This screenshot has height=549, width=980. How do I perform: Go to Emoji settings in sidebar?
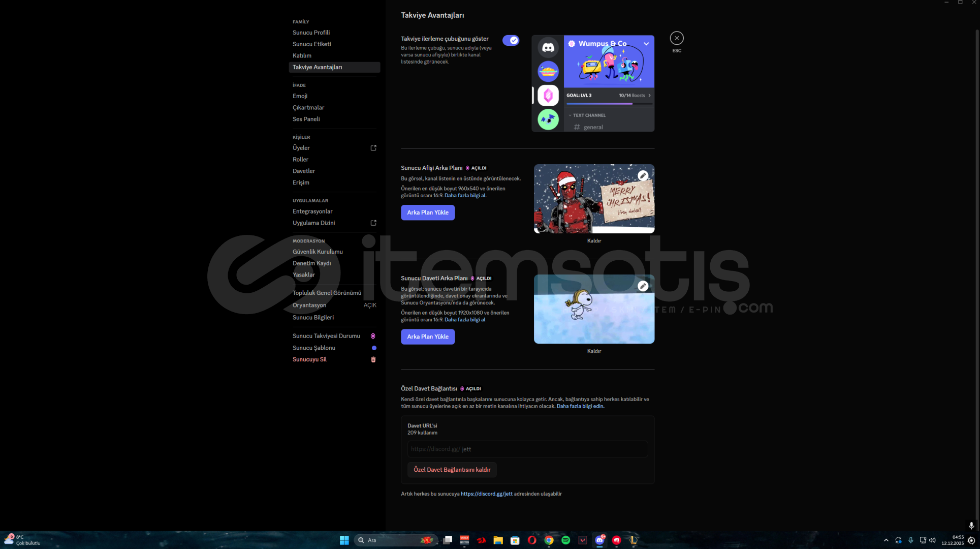coord(300,96)
